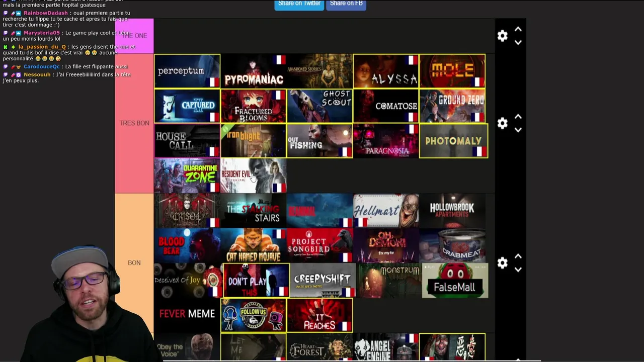Pick the Comatose game tile

coord(386,106)
